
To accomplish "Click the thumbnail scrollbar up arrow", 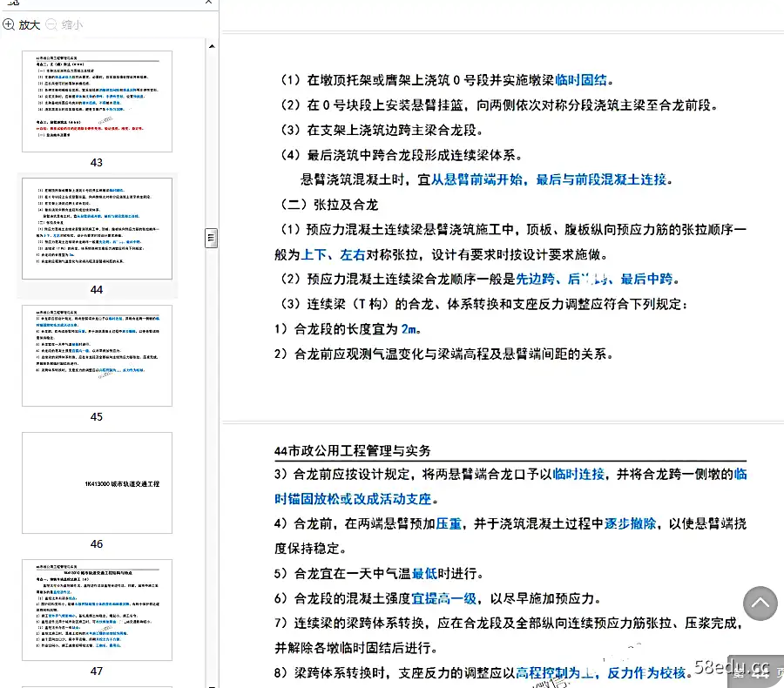I will click(212, 46).
